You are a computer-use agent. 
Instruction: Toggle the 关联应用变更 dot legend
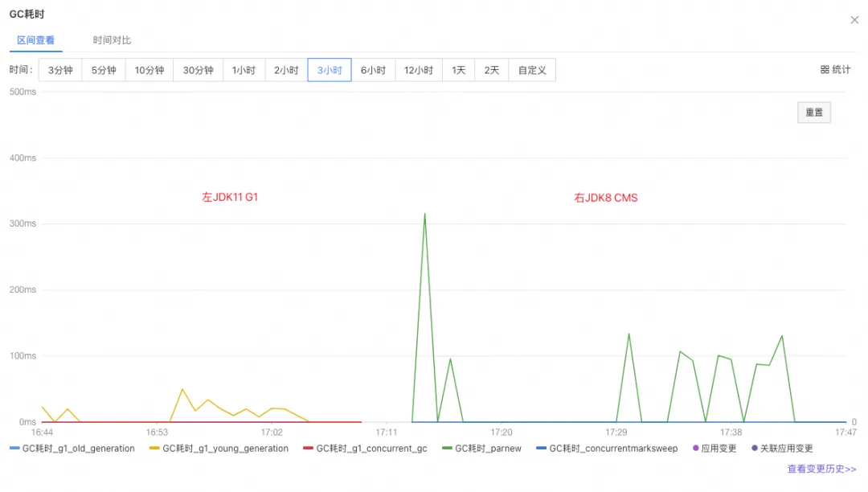click(x=782, y=449)
